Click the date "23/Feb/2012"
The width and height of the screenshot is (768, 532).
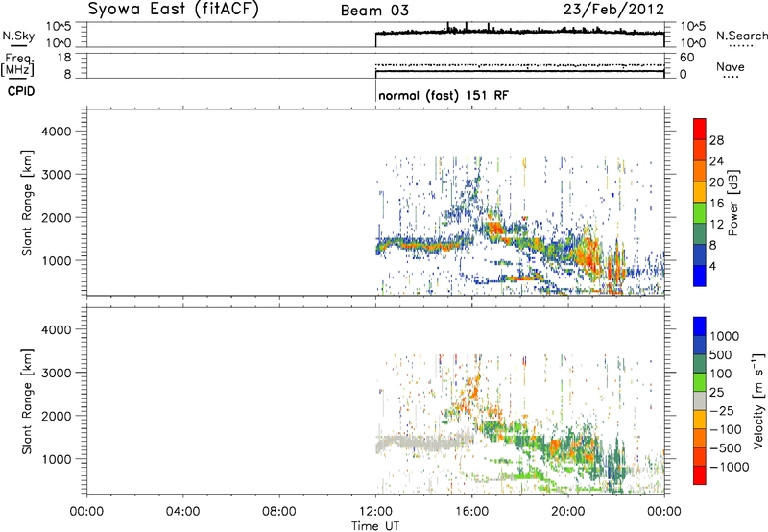[x=613, y=10]
